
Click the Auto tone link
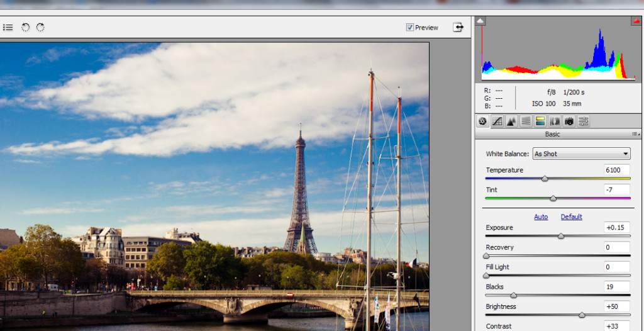pos(541,216)
